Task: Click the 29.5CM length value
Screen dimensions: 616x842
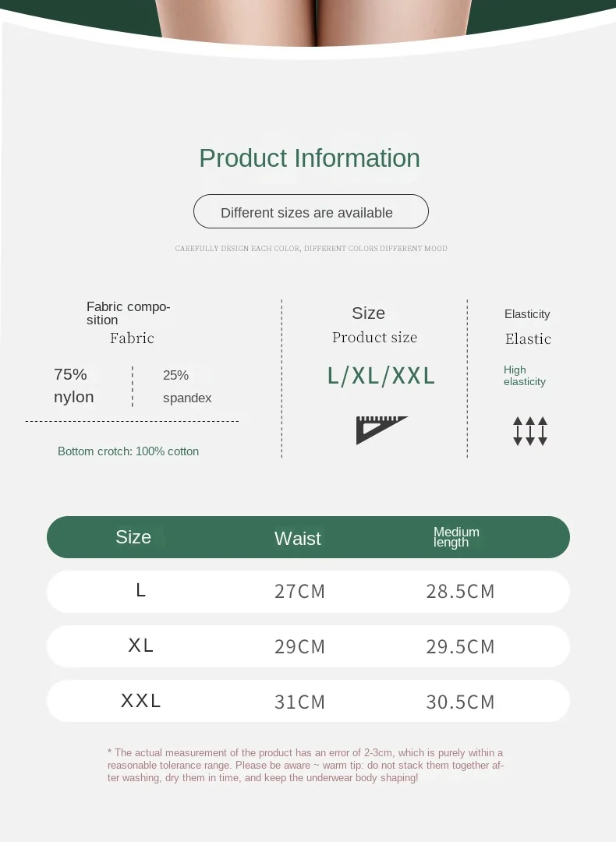Action: click(x=460, y=646)
